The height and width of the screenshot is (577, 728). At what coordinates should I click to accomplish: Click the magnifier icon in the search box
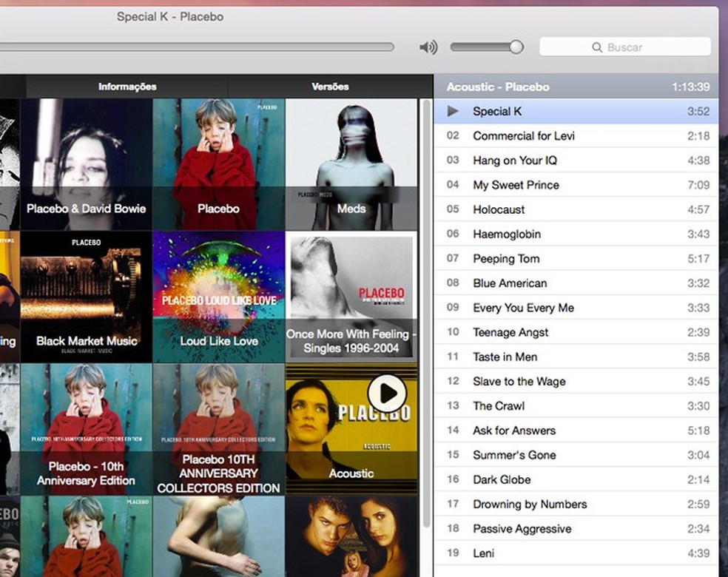point(596,47)
